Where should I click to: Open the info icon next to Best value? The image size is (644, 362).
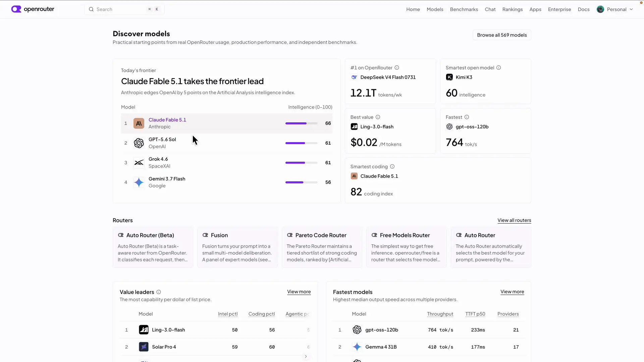tap(378, 117)
